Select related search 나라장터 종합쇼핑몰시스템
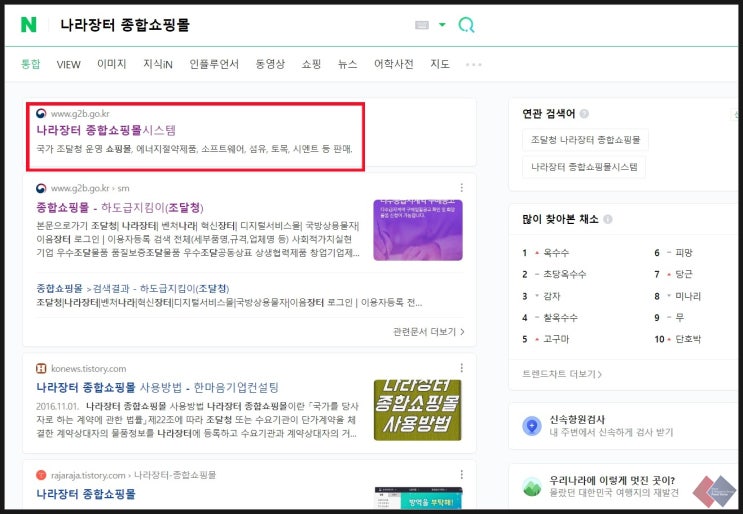The height and width of the screenshot is (514, 743). pyautogui.click(x=584, y=167)
